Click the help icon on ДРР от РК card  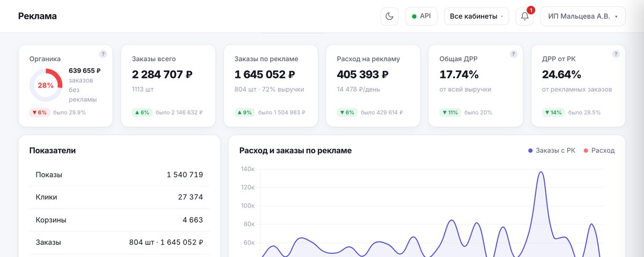point(616,54)
